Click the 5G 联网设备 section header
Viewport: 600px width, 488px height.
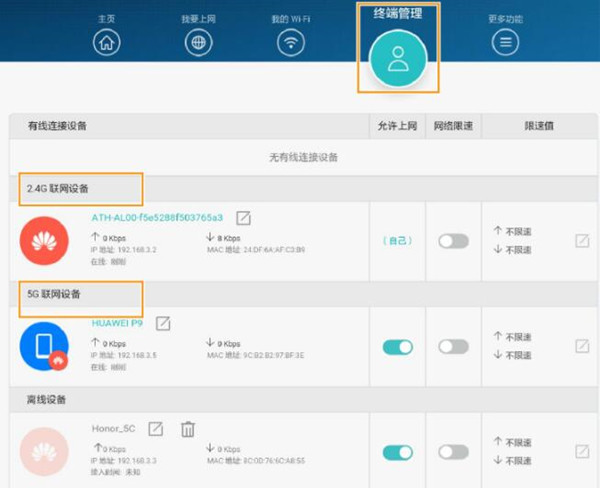54,294
